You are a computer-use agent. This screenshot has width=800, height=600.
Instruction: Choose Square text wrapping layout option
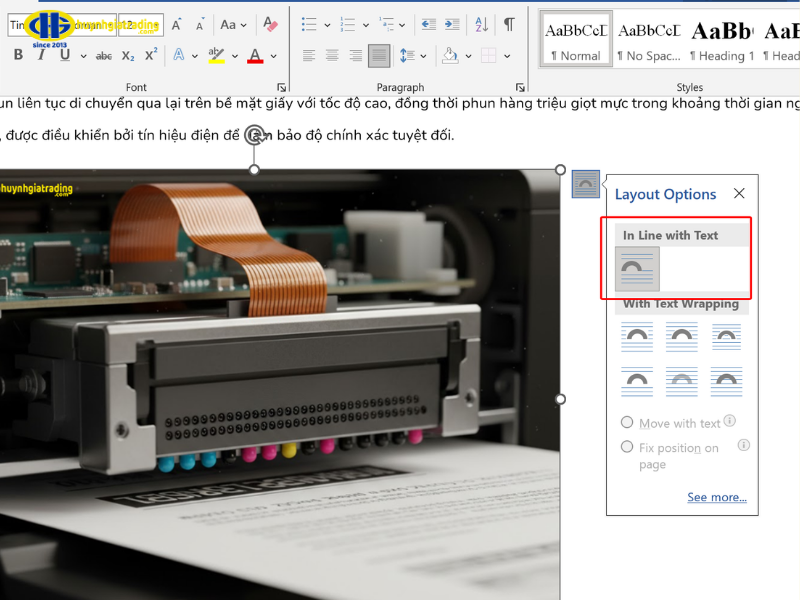637,337
